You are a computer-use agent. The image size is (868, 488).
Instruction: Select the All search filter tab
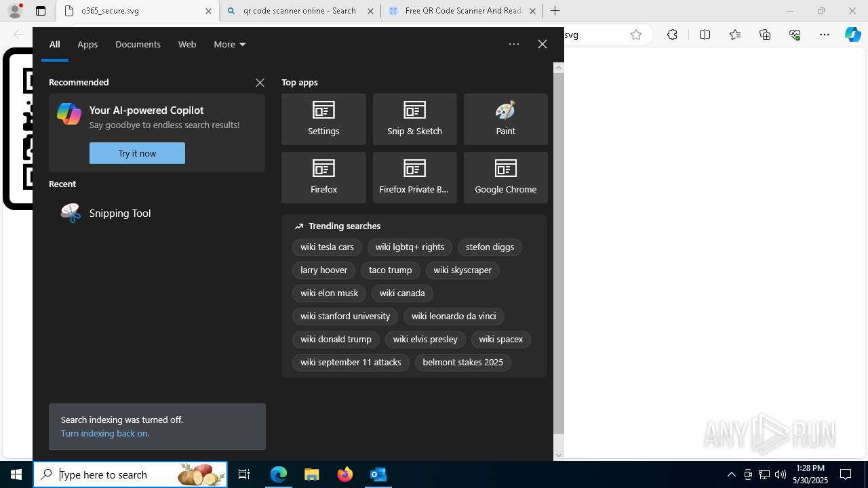55,45
